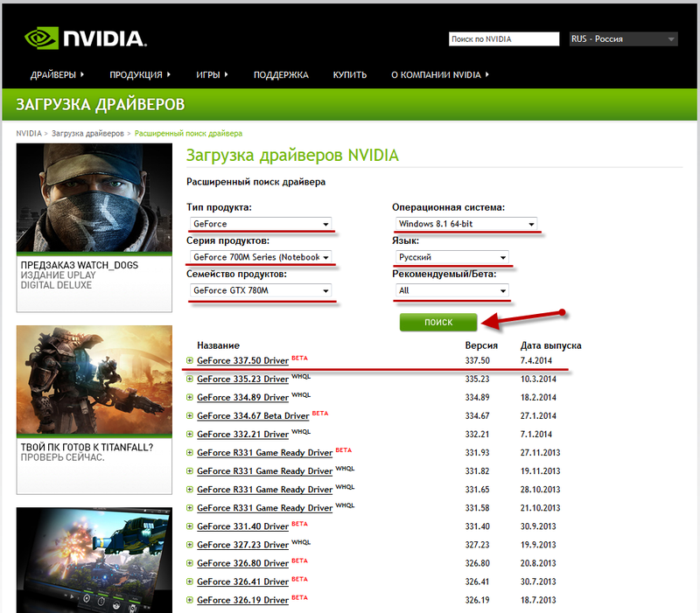Click the NVIDIA breadcrumb link
Screen dimensions: 700x613
(x=29, y=134)
